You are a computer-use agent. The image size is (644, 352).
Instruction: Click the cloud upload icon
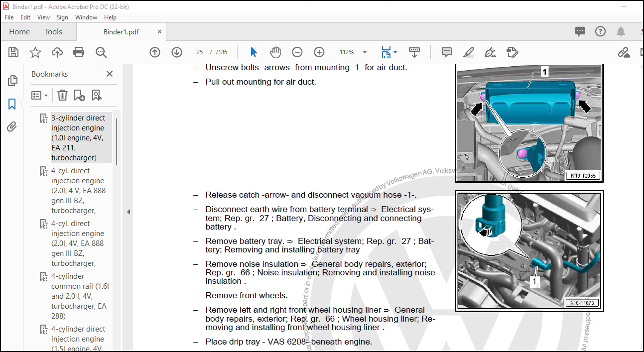(x=57, y=52)
